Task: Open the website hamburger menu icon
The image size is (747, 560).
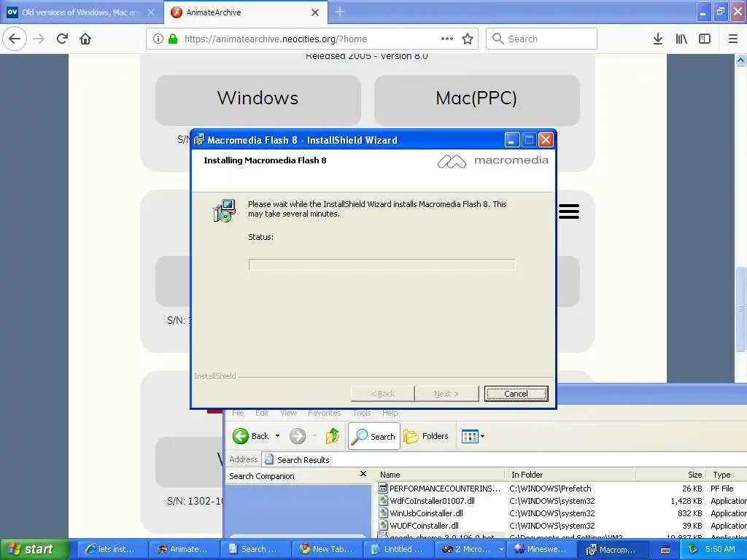Action: point(569,211)
